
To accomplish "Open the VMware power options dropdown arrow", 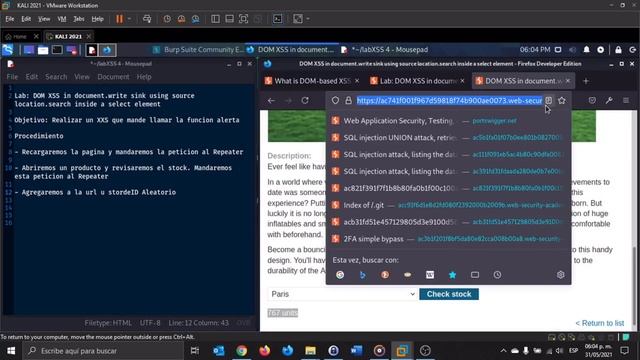I will [129, 19].
